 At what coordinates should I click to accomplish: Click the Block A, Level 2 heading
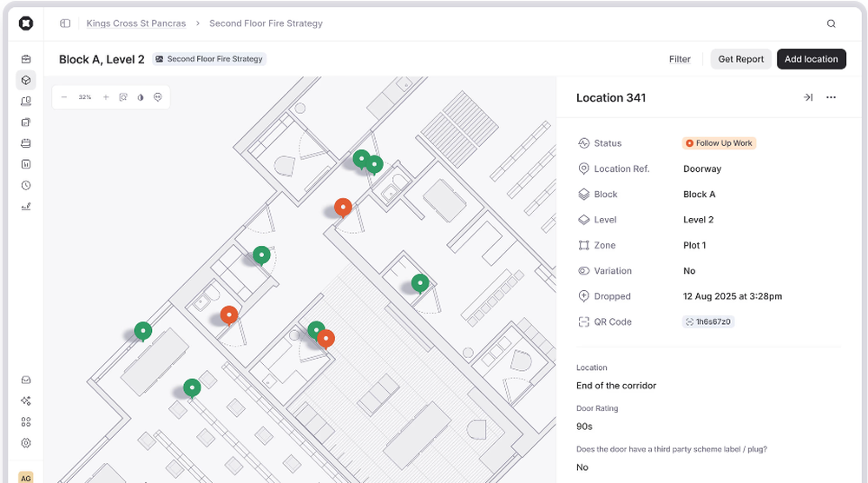[x=102, y=59]
